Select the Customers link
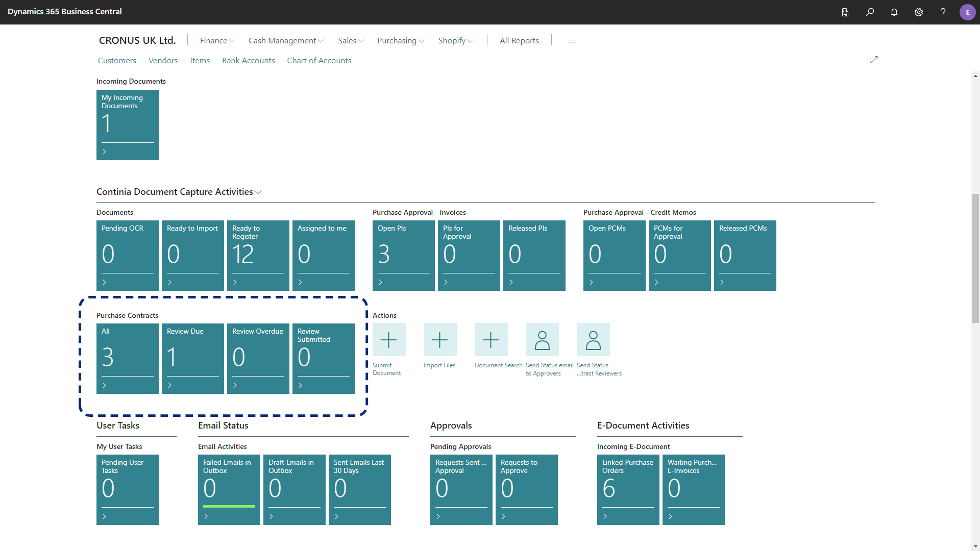980x551 pixels. tap(116, 60)
